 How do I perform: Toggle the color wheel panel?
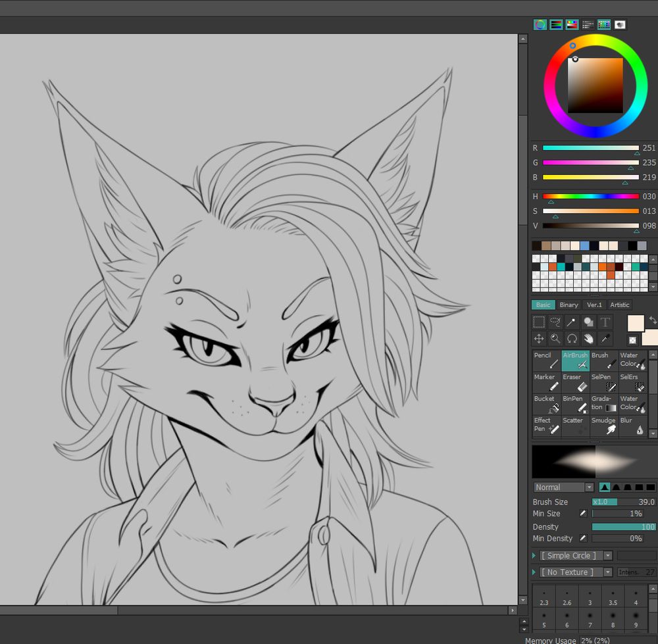click(540, 25)
